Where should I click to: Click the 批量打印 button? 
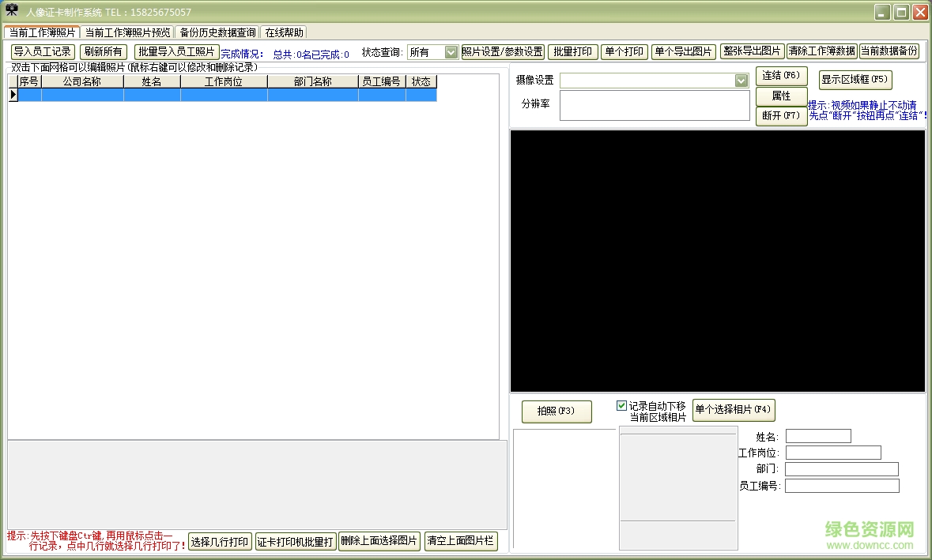(572, 52)
